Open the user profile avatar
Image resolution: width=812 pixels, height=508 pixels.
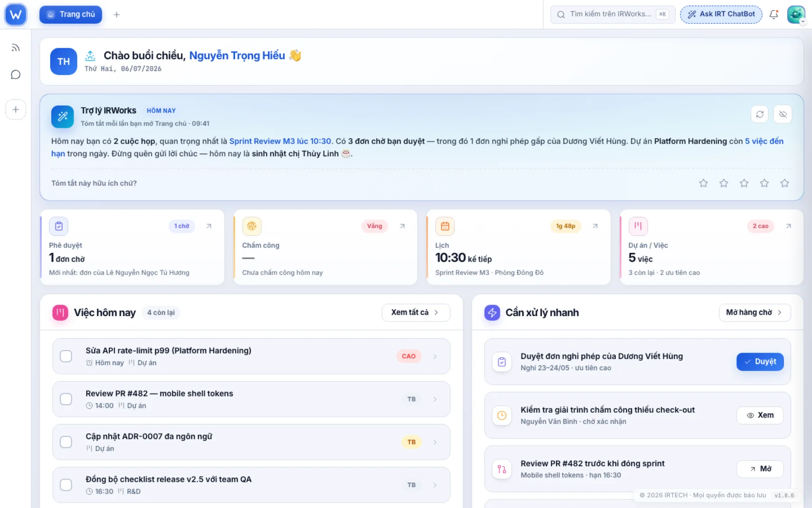tap(796, 14)
